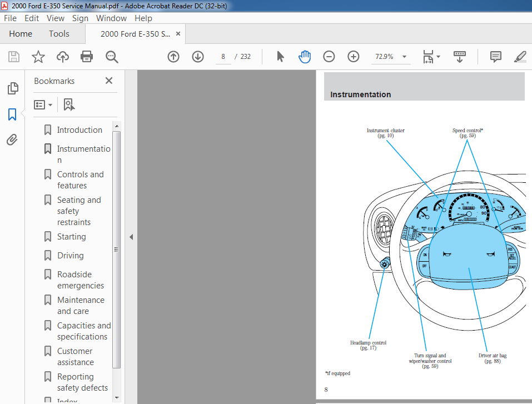Open the View menu

point(55,18)
